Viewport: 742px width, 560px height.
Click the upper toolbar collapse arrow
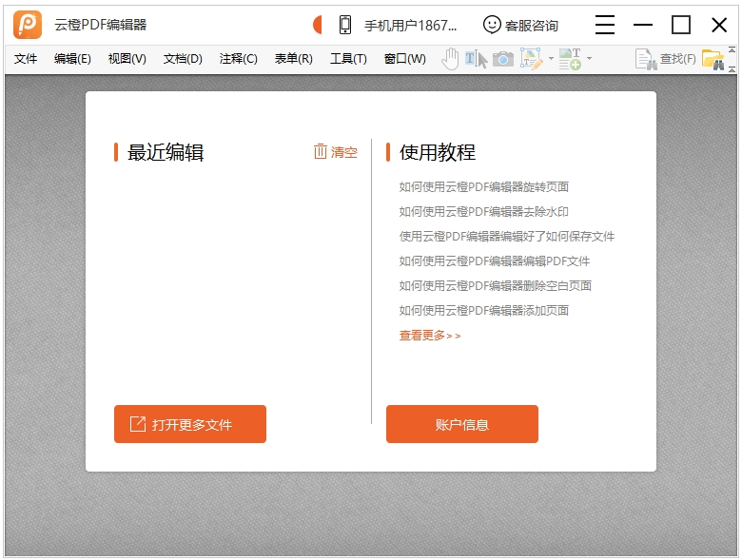pyautogui.click(x=732, y=49)
